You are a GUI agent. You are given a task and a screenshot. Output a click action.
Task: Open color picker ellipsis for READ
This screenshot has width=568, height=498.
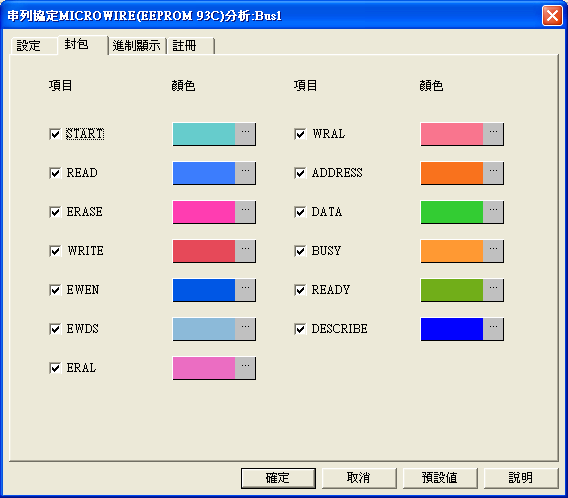tap(245, 173)
